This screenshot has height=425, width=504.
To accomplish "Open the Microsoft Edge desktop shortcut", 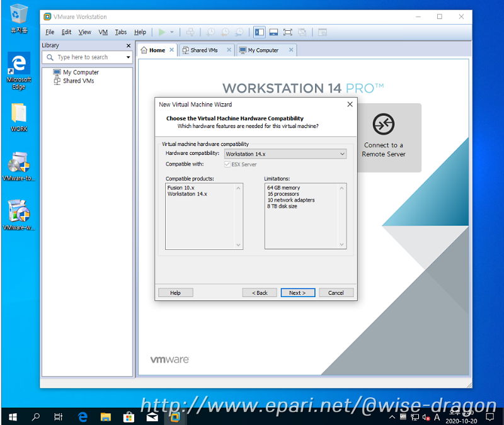I will point(19,71).
